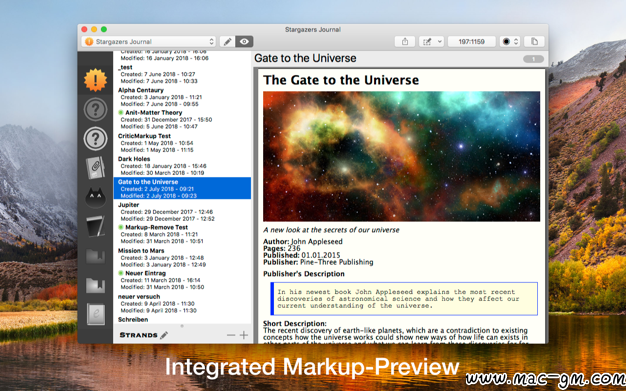Click the share toolbar button

point(405,42)
